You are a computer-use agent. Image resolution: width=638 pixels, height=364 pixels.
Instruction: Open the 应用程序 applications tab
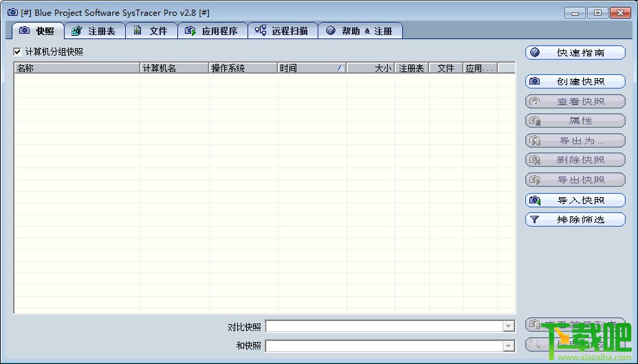(x=213, y=31)
